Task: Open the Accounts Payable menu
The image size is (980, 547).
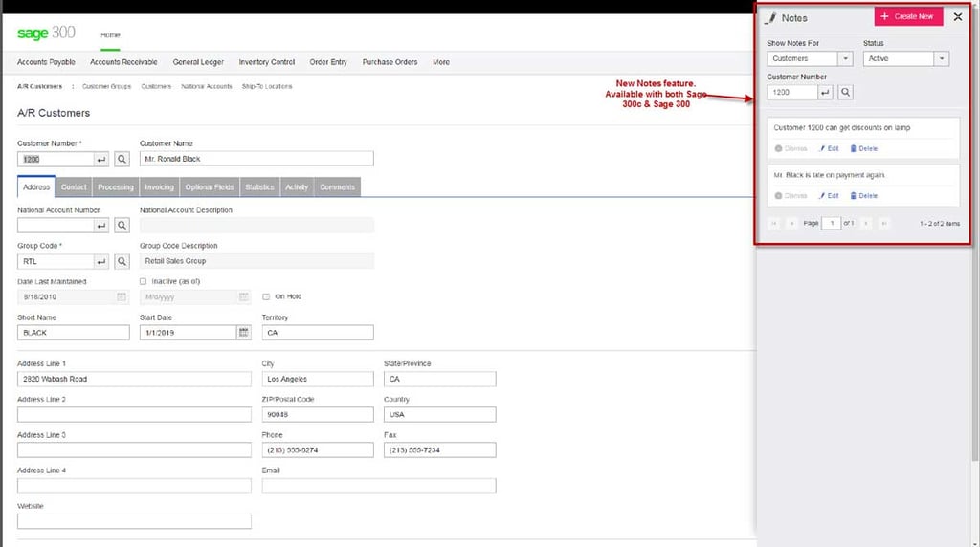Action: tap(46, 62)
